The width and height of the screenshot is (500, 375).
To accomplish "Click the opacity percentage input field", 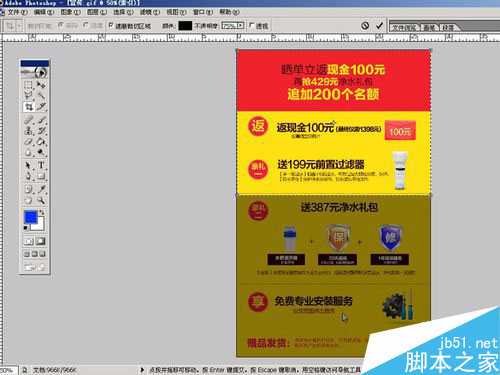I will (x=229, y=26).
